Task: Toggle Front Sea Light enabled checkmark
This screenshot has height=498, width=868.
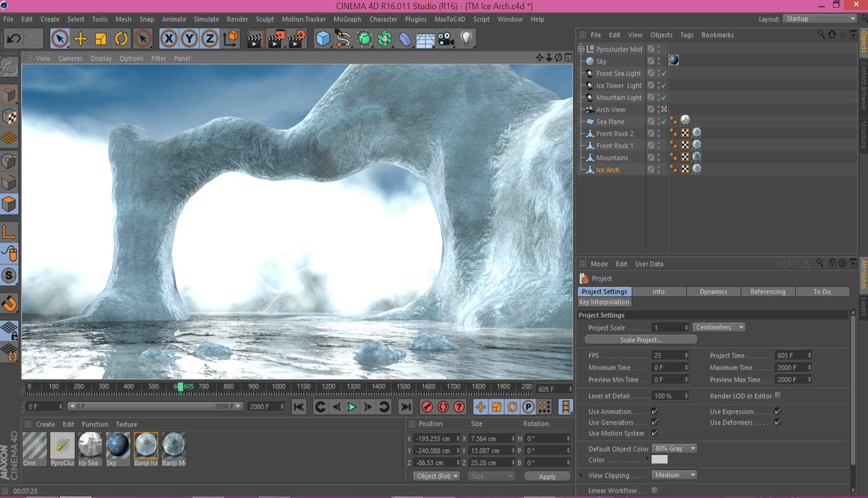Action: (x=664, y=73)
